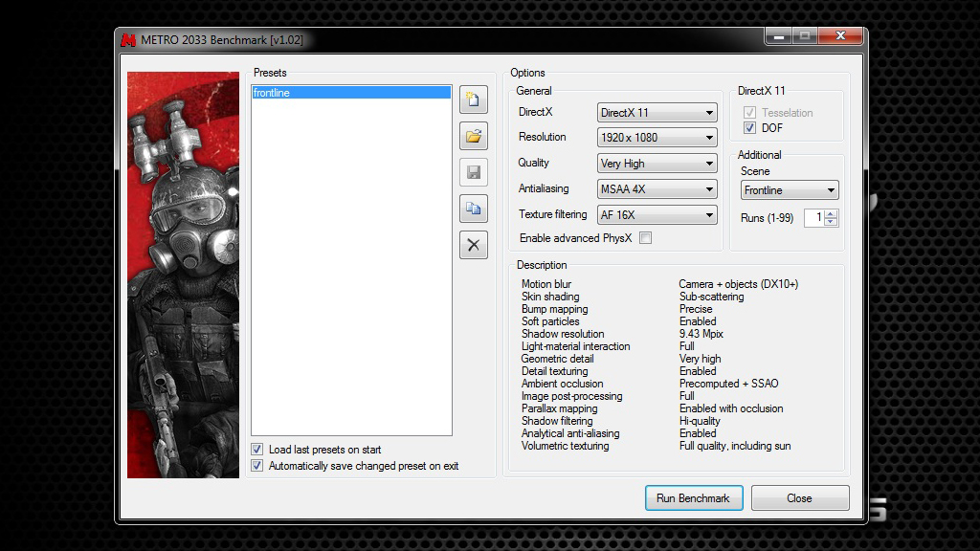Click the 9.43 Mpix shadow resolution value
Image resolution: width=980 pixels, height=551 pixels.
(702, 334)
